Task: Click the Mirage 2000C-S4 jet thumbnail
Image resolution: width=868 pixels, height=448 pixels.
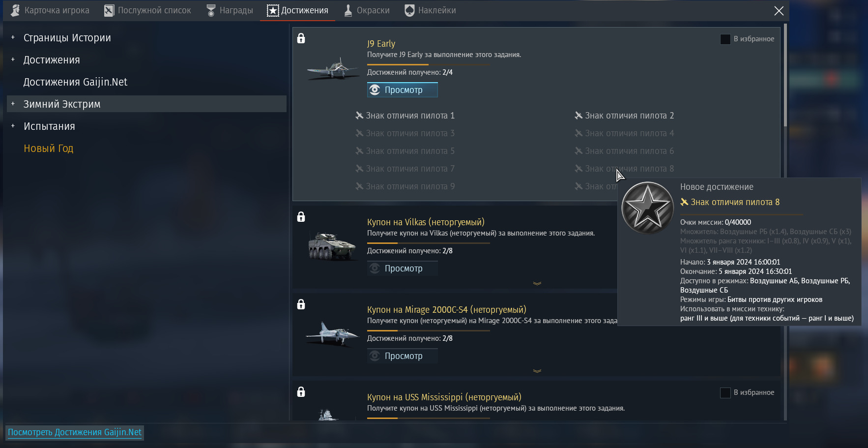Action: [x=332, y=334]
